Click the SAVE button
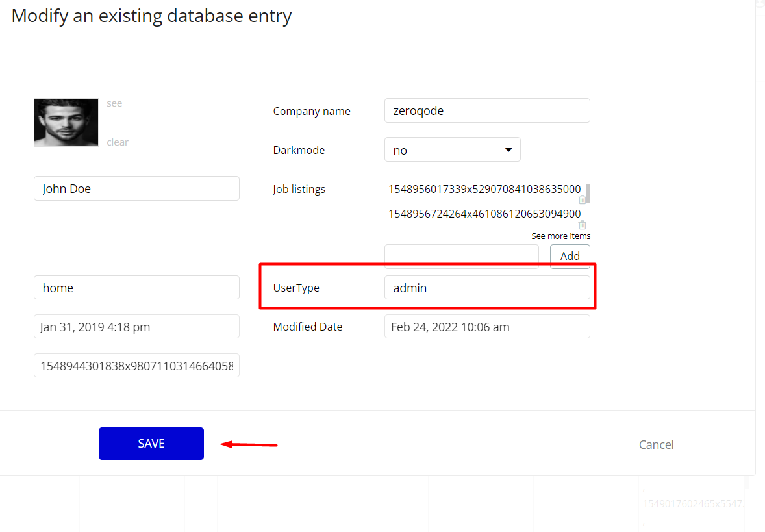Screen dimensions: 765x532 coord(151,444)
